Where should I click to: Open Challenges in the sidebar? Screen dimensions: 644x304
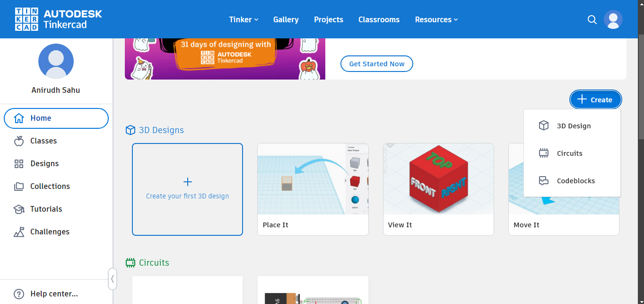coord(50,232)
